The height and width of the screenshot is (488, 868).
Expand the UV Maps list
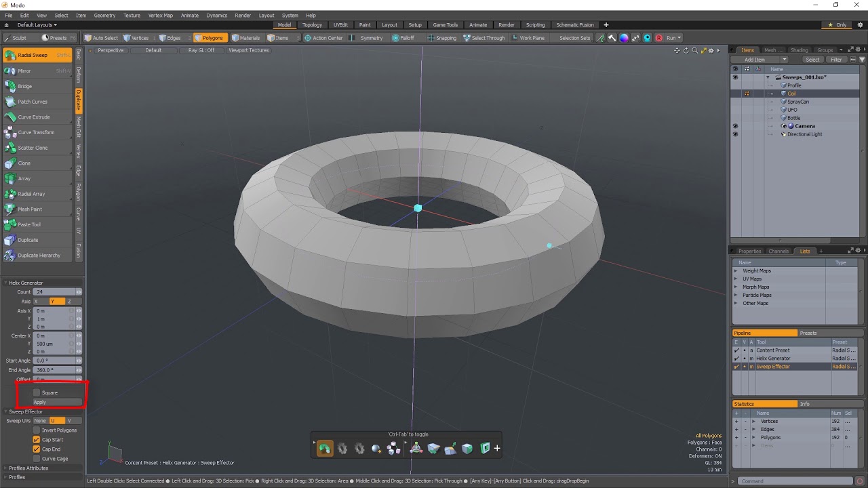click(x=736, y=279)
